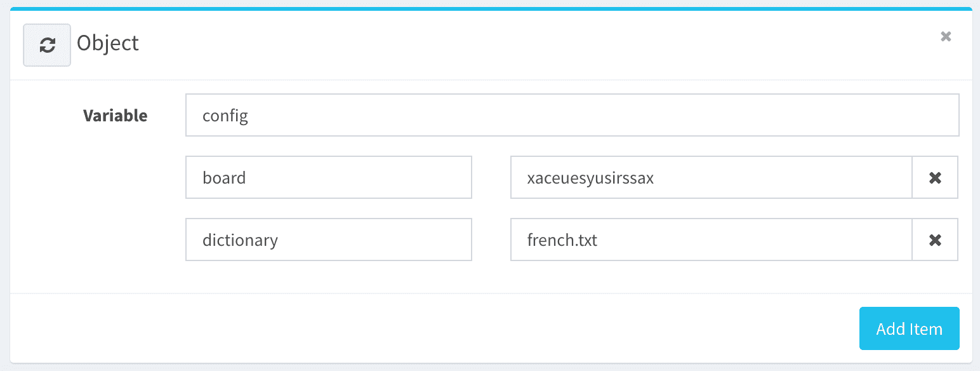Viewport: 980px width, 371px height.
Task: Click the dictionary key field
Action: click(328, 240)
